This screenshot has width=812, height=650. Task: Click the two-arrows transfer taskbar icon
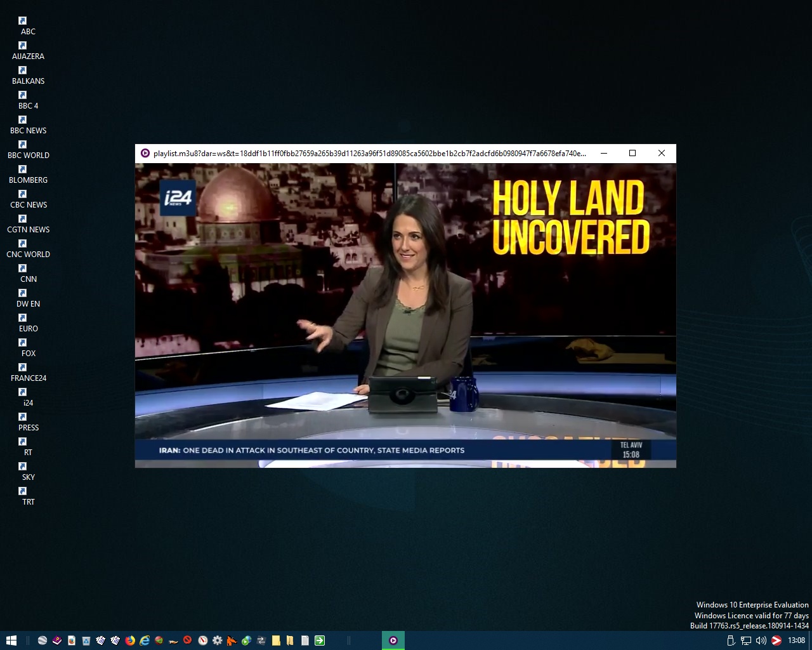(x=261, y=640)
